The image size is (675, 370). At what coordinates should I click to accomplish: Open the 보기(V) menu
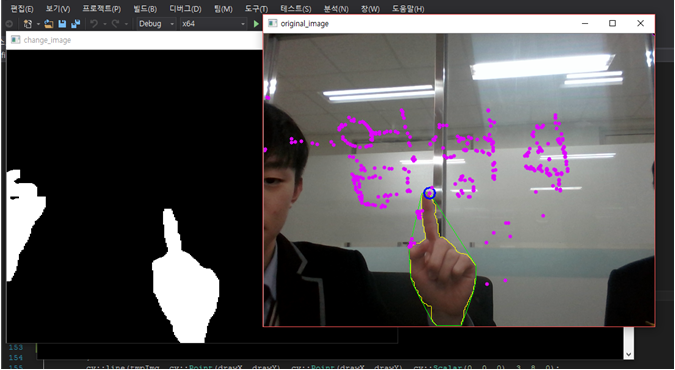point(58,9)
